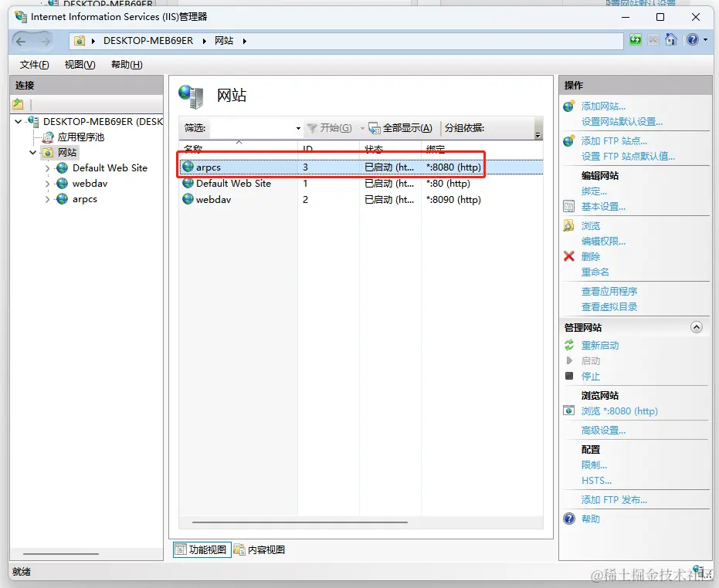Viewport: 719px width, 588px height.
Task: Click the filter text input field
Action: [x=252, y=128]
